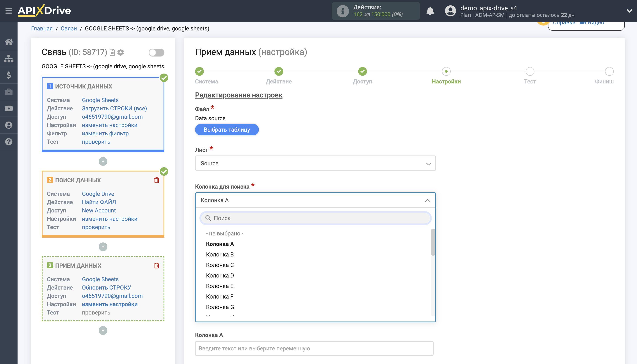Go to the Система step
Image resolution: width=637 pixels, height=364 pixels.
199,71
